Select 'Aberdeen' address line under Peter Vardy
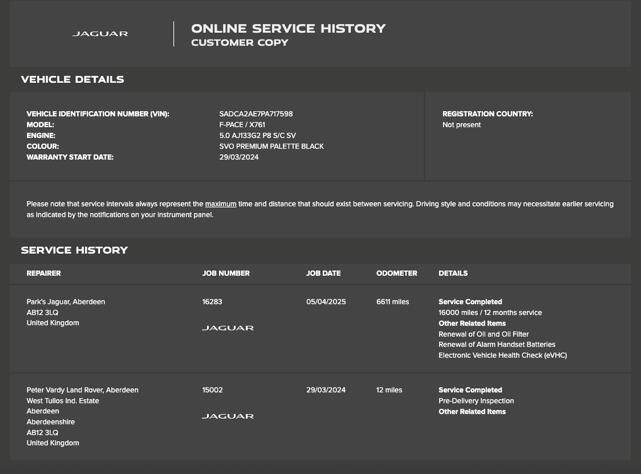The width and height of the screenshot is (641, 474). (x=43, y=411)
